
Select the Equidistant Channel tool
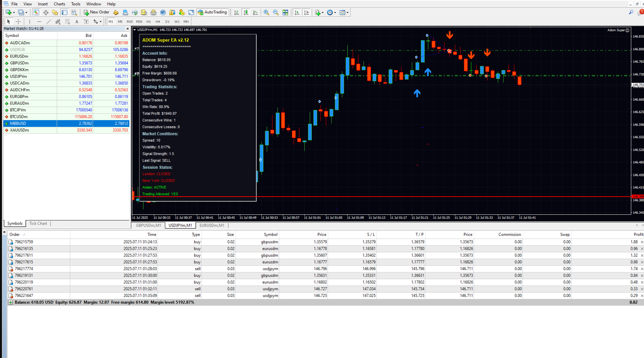(x=58, y=21)
